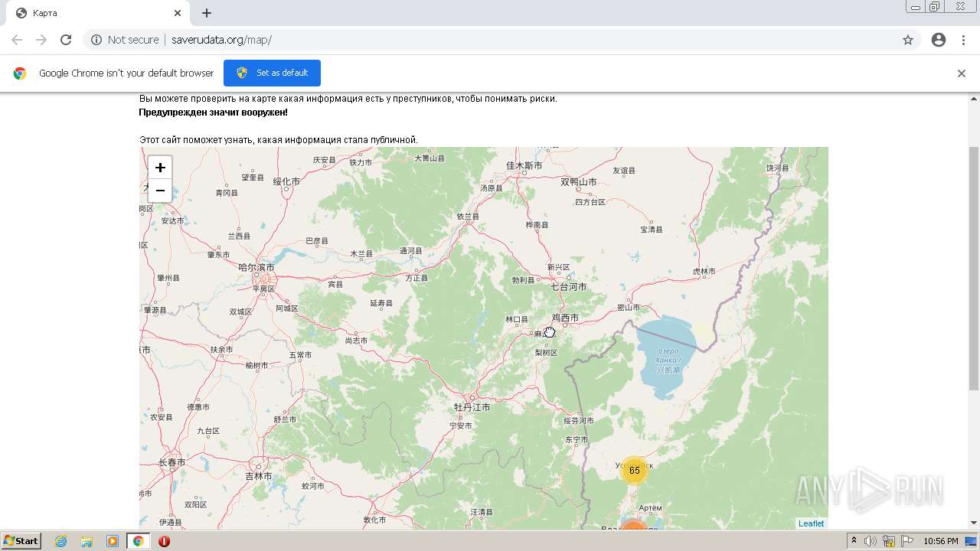
Task: Open Chrome profile account menu
Action: pos(939,40)
